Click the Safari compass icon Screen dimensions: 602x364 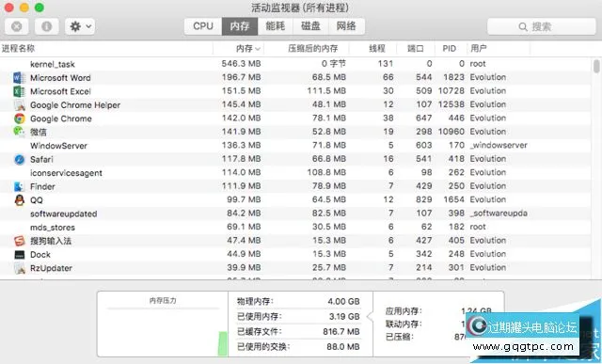coord(19,159)
